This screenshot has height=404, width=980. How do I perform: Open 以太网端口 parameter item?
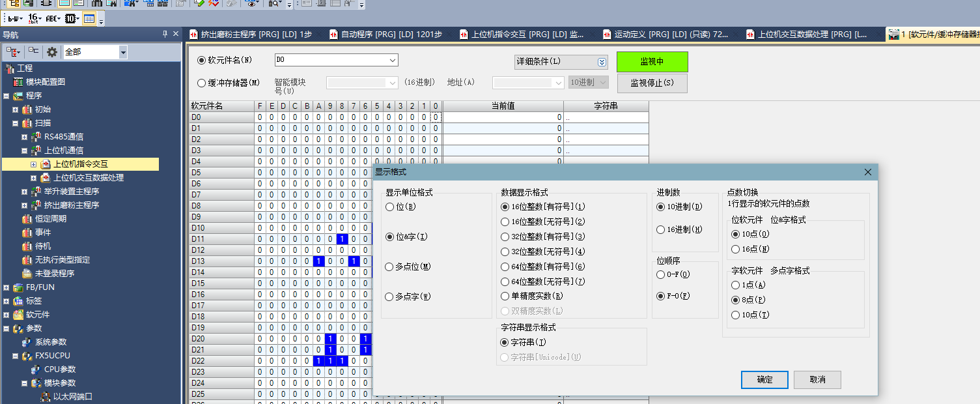tap(72, 396)
